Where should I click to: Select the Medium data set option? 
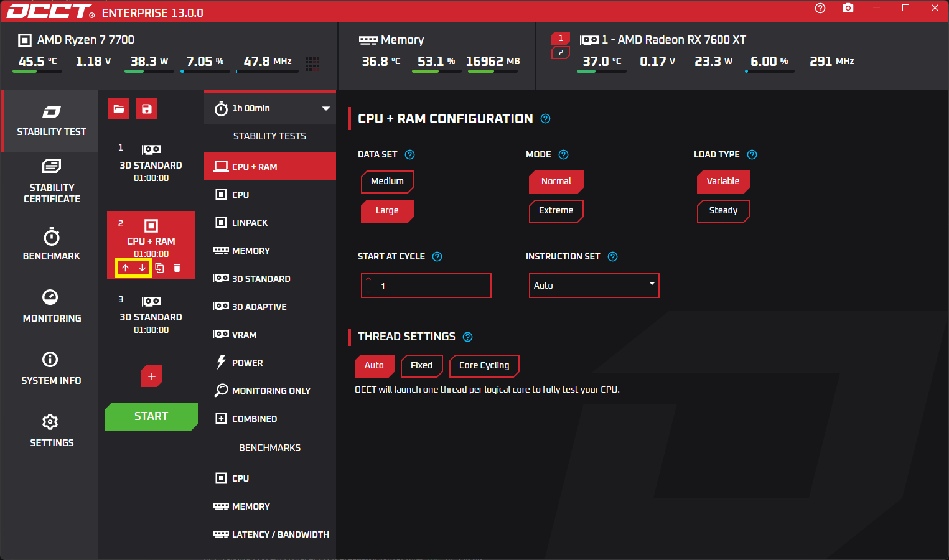pos(387,181)
